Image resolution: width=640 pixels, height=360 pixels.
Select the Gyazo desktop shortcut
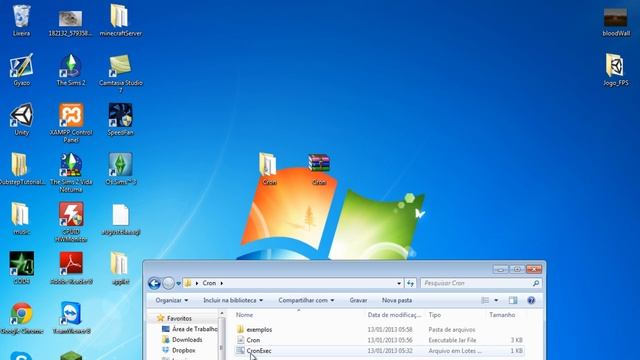(x=21, y=70)
